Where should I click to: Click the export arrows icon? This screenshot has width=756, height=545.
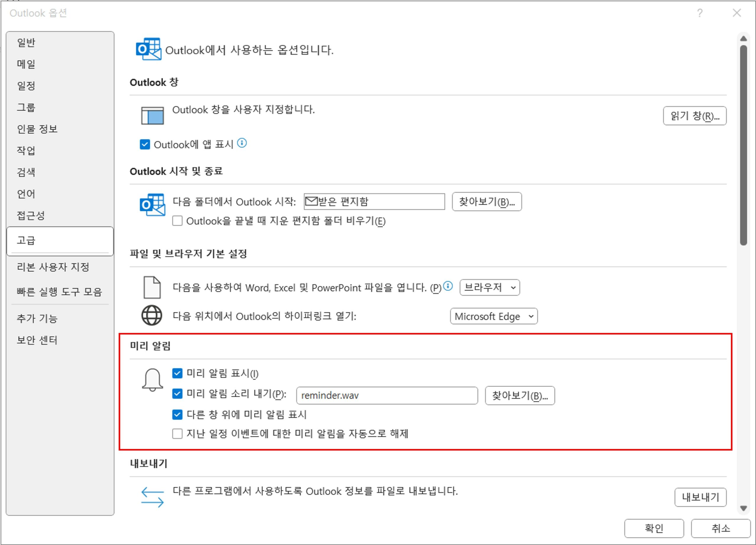152,497
